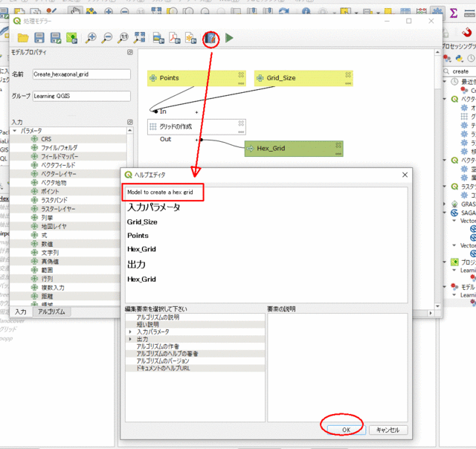Expand the GRASS provider in toolbox
476x449 pixels.
tap(445, 204)
